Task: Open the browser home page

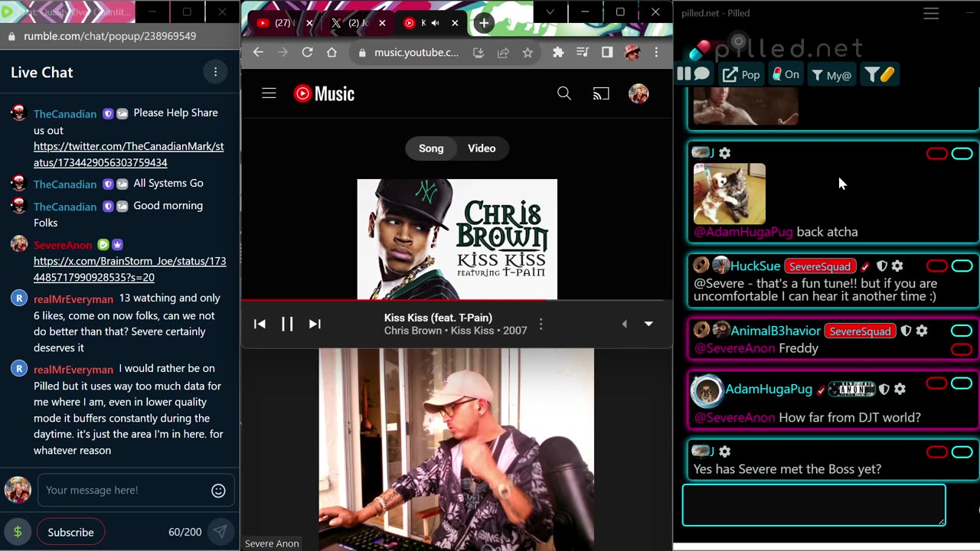Action: (332, 52)
